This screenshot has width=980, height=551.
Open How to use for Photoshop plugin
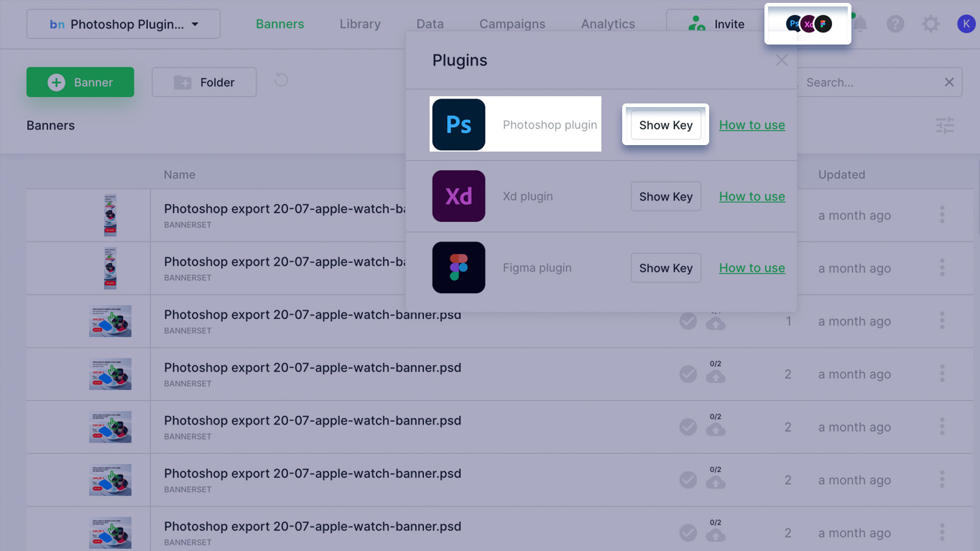point(752,124)
